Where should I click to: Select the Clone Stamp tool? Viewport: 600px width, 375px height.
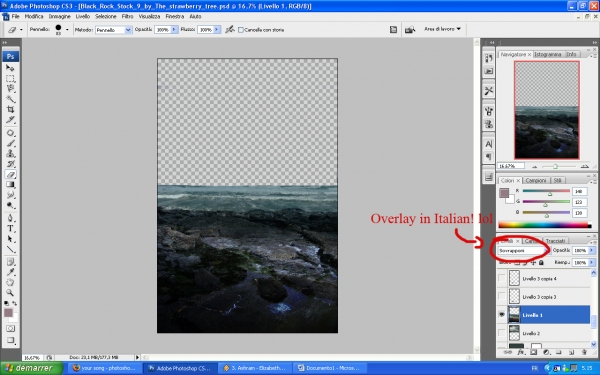click(x=10, y=153)
